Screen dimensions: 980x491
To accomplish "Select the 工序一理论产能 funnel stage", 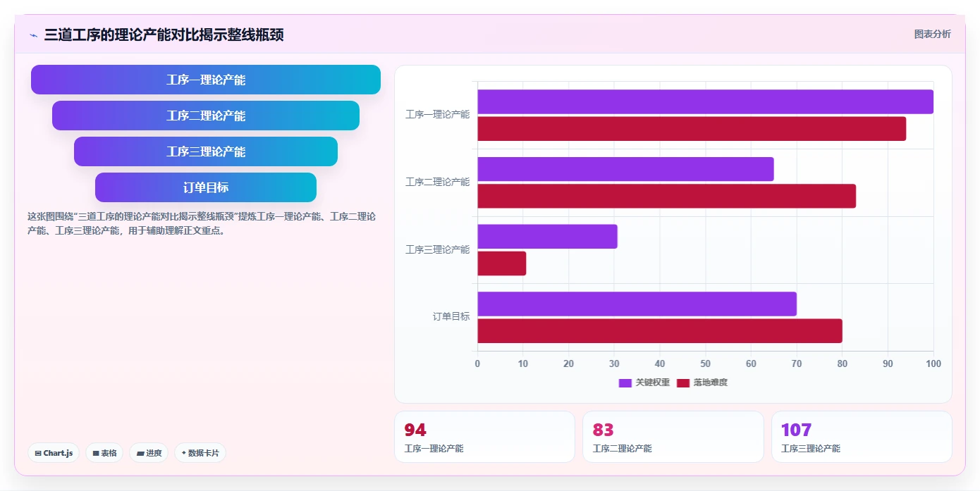I will coord(206,80).
